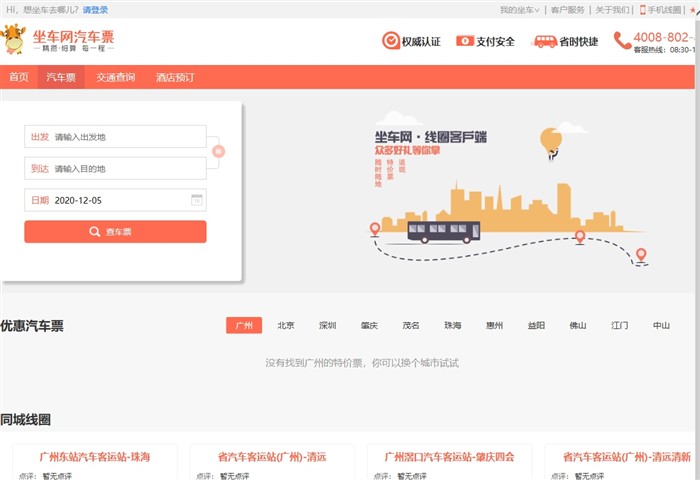Screen dimensions: 700x480
Task: Select the 佛山 city tab
Action: pos(578,326)
